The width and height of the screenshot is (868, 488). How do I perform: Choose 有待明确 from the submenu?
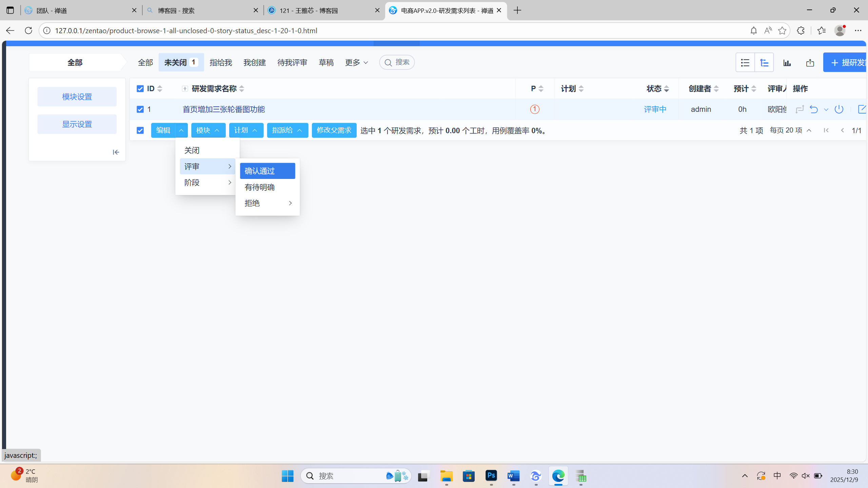(260, 187)
